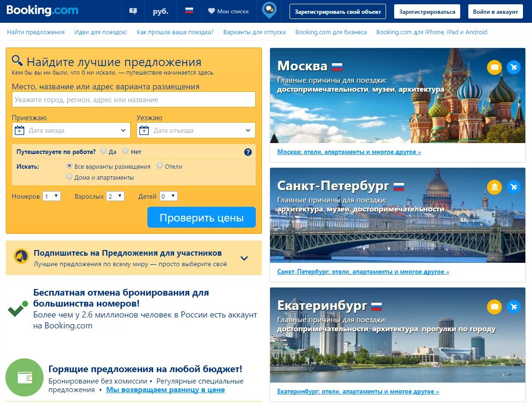
Task: Expand the member offers subscription chevron
Action: (x=244, y=258)
